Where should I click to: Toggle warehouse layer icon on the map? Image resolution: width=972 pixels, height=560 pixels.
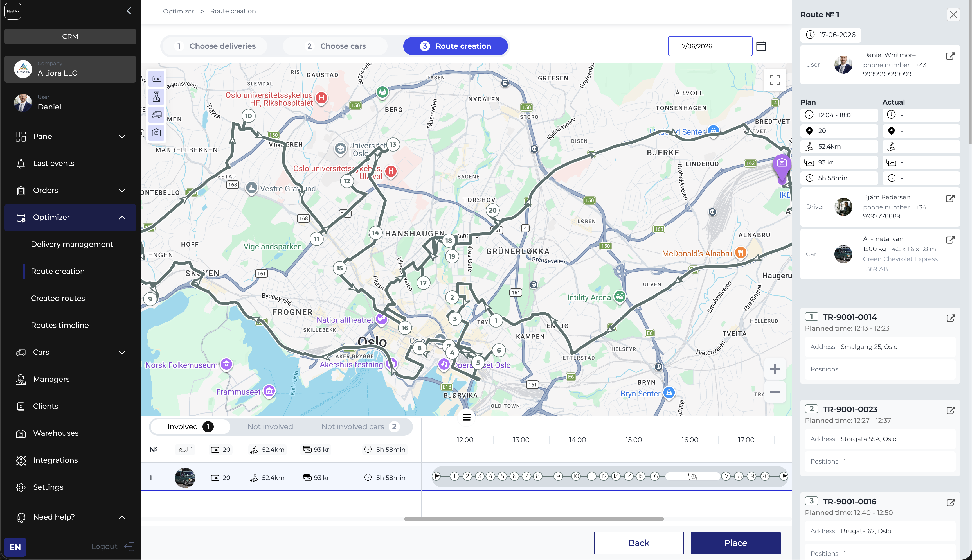point(156,133)
